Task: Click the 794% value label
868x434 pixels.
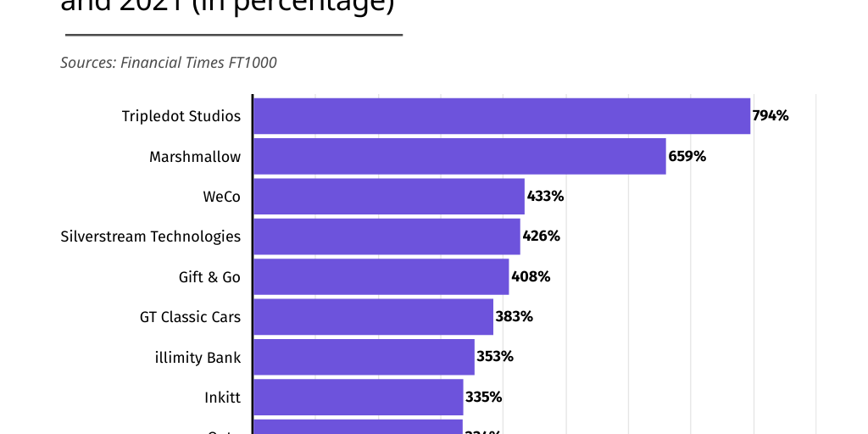Action: (x=771, y=116)
